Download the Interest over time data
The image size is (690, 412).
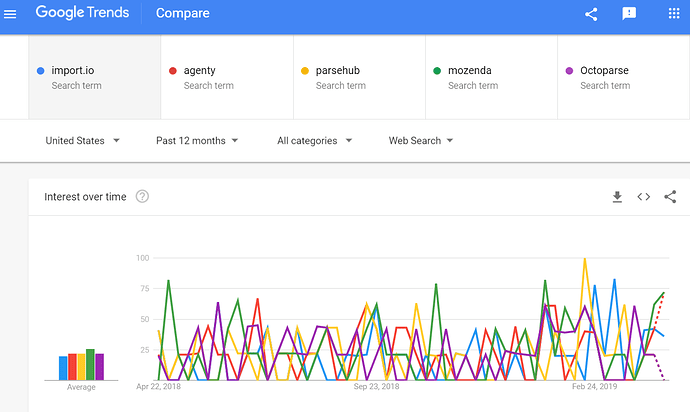(x=617, y=197)
